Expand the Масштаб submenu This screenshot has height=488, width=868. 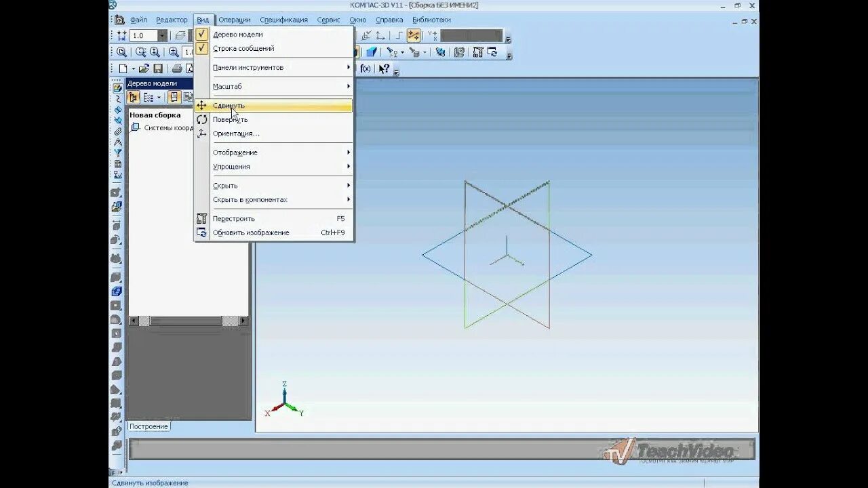[283, 87]
